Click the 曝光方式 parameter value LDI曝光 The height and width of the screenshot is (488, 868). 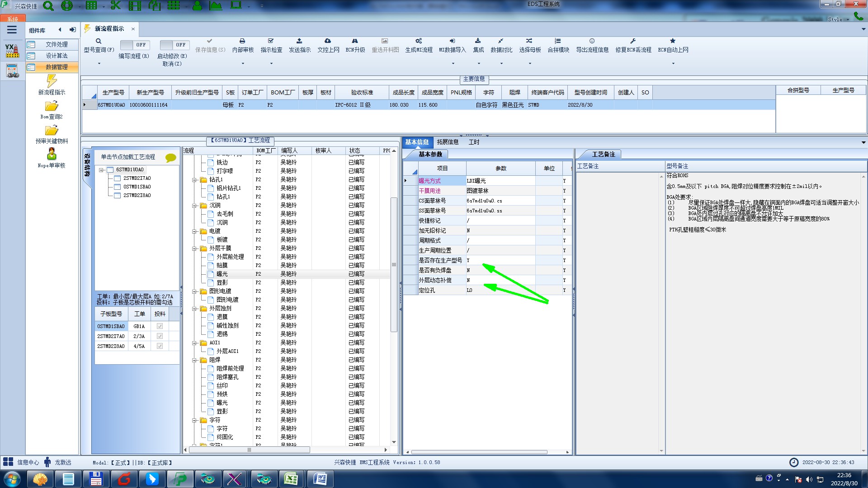tap(500, 181)
